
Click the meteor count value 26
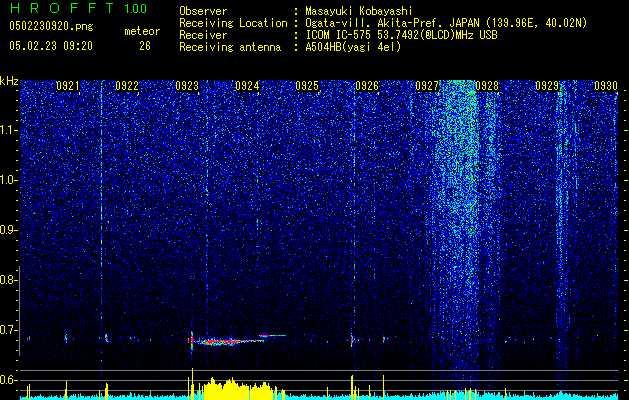145,46
